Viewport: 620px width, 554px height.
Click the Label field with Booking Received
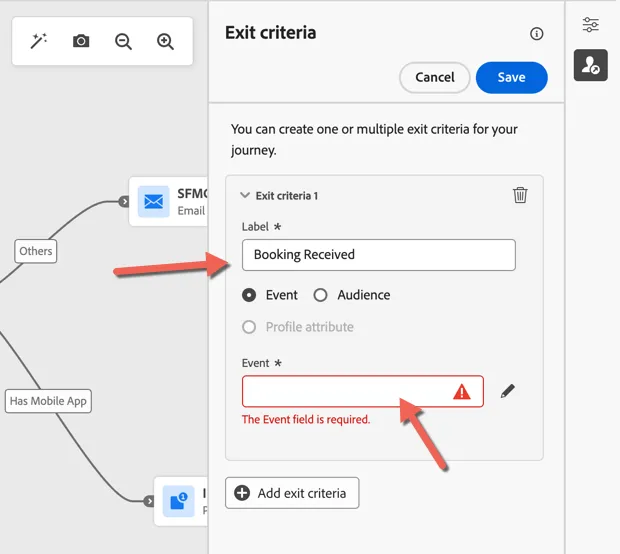379,255
